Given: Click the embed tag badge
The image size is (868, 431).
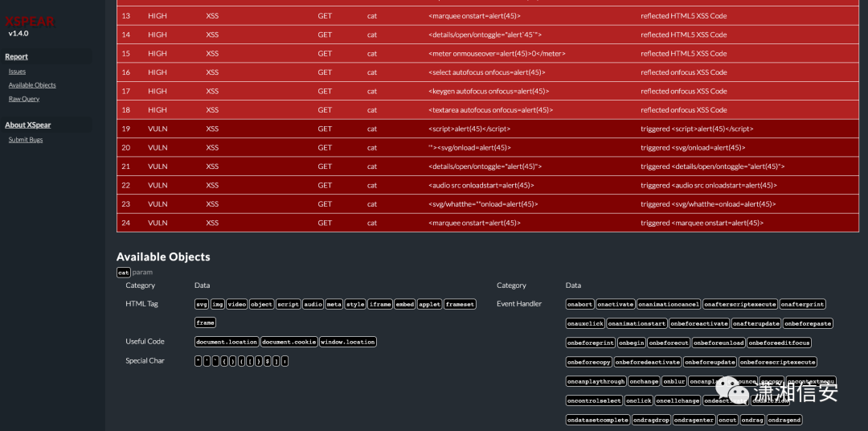Looking at the screenshot, I should pyautogui.click(x=404, y=304).
